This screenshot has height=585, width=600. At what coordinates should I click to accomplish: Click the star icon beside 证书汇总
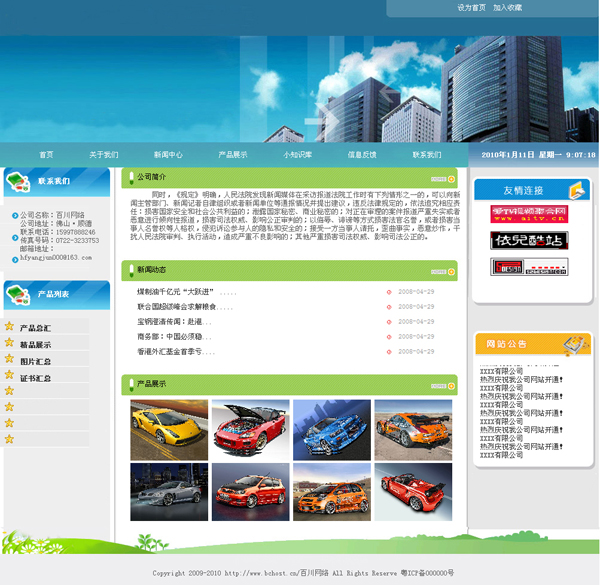coord(10,377)
